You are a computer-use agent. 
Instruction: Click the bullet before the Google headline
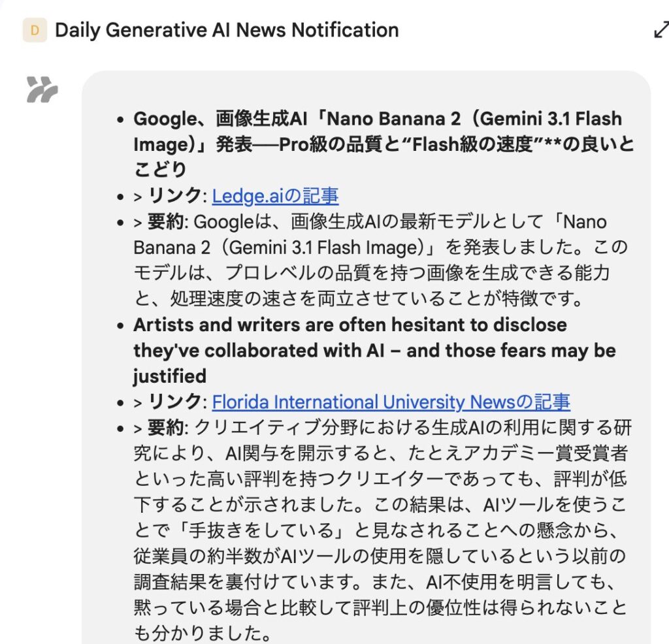(x=120, y=120)
